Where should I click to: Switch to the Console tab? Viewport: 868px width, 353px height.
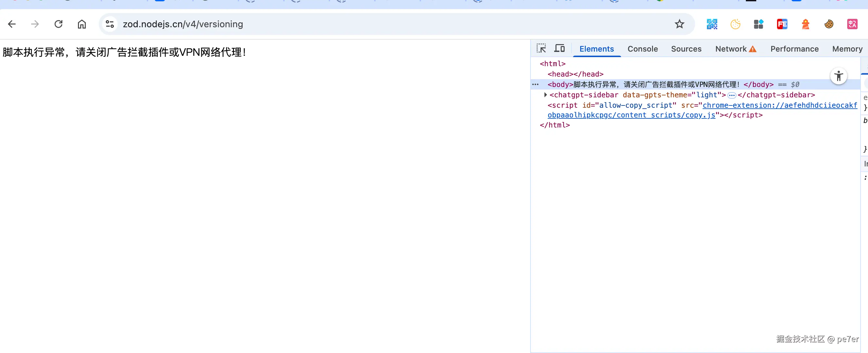point(642,49)
